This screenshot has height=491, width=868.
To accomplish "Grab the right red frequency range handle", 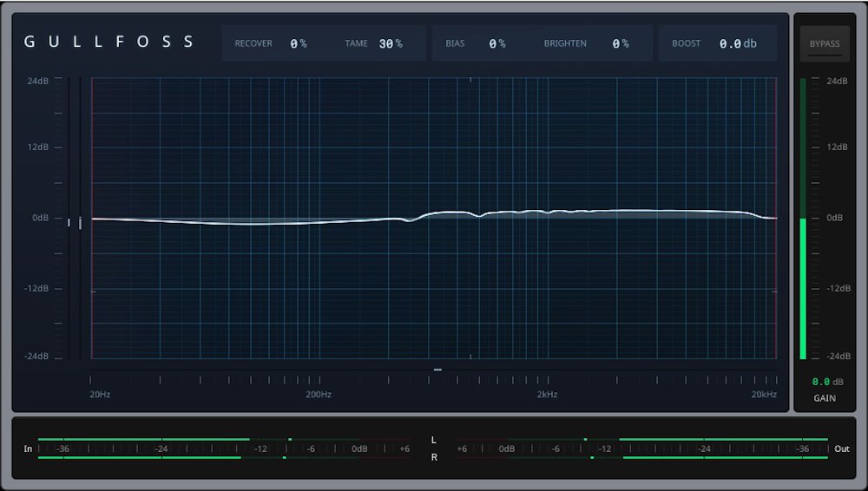I will click(776, 217).
